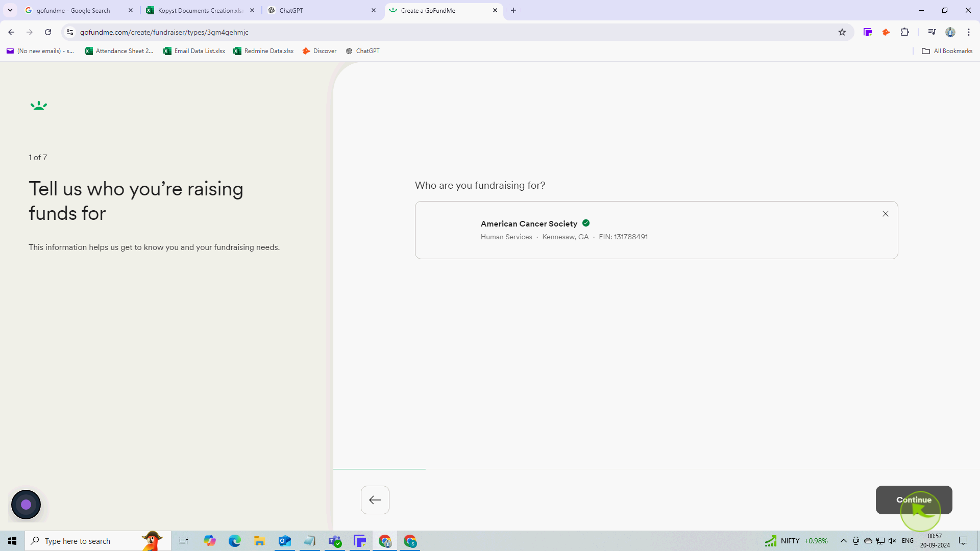Image resolution: width=980 pixels, height=551 pixels.
Task: Click the GoFundMe logo icon
Action: point(39,106)
